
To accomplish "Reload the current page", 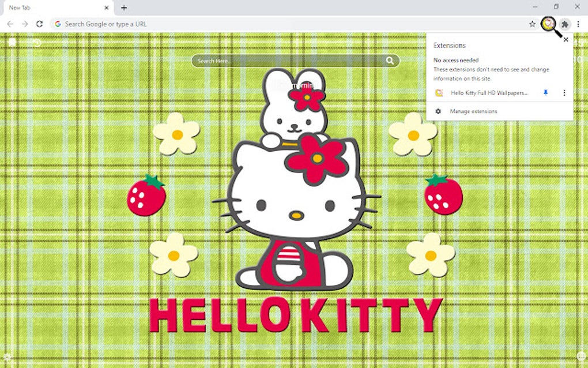I will tap(39, 24).
